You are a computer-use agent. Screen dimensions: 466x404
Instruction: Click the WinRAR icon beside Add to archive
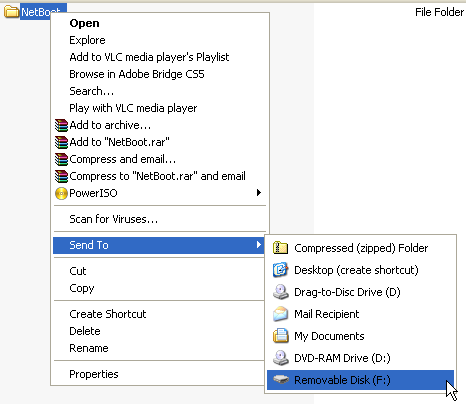[x=61, y=125]
